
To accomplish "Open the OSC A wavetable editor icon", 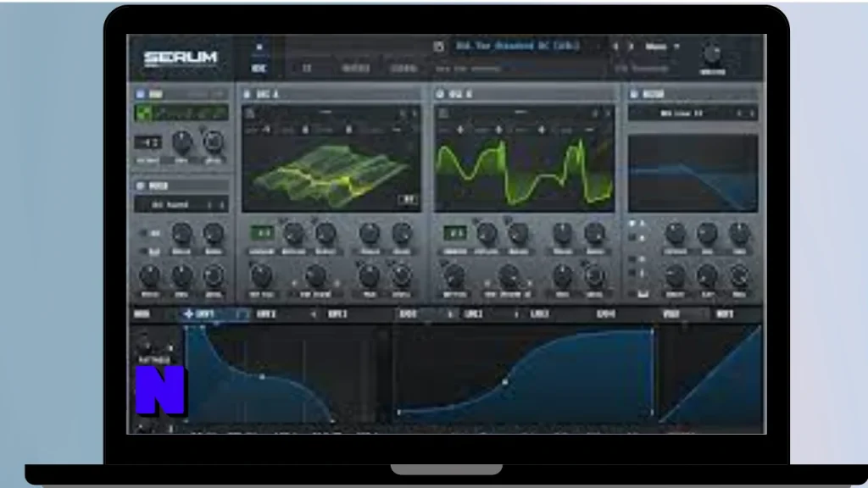I will tap(250, 114).
